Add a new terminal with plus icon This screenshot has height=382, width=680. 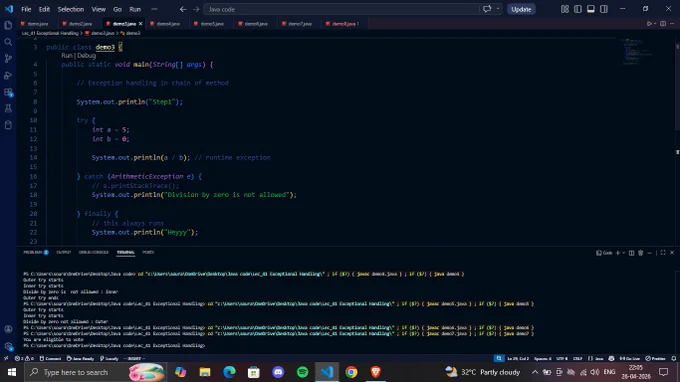click(618, 253)
